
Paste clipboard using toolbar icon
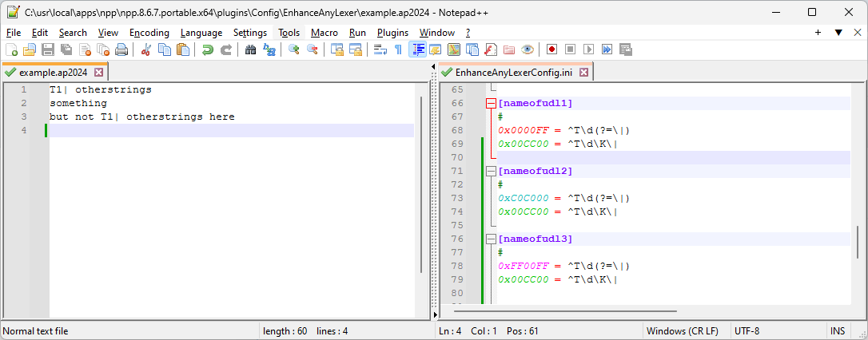coord(183,49)
